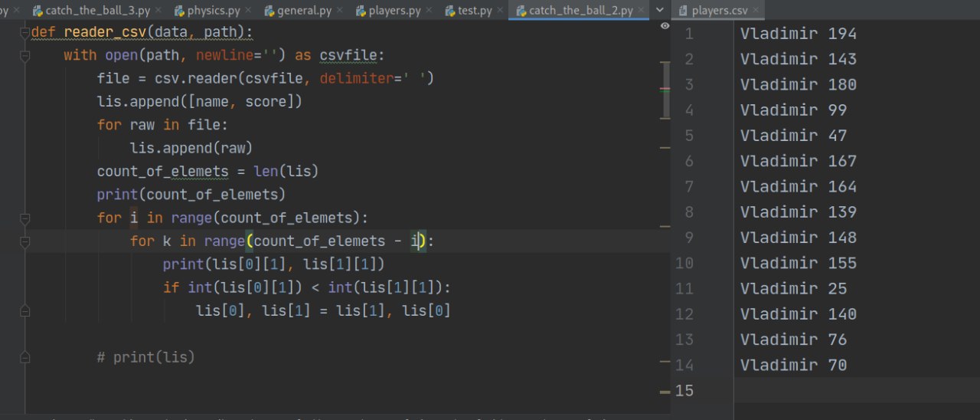Close the players.py tab

point(429,11)
